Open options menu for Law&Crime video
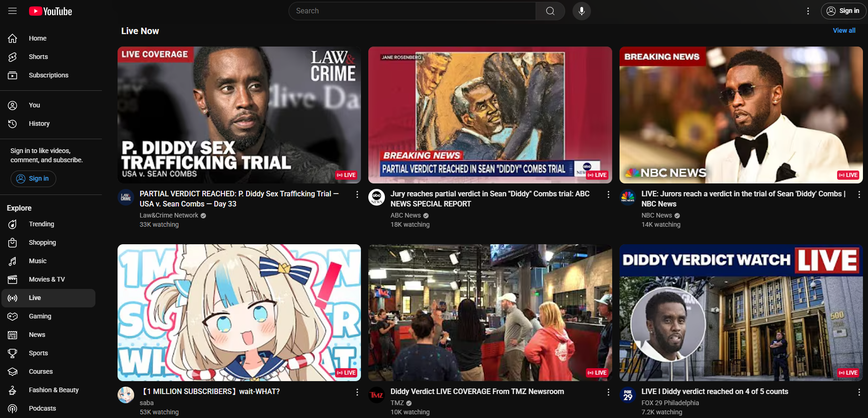The image size is (868, 418). coord(357,194)
